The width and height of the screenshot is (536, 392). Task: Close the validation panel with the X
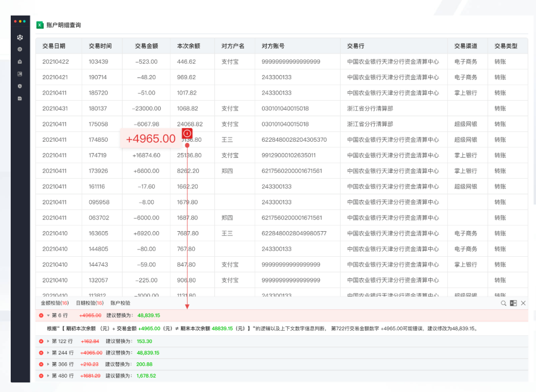(523, 303)
